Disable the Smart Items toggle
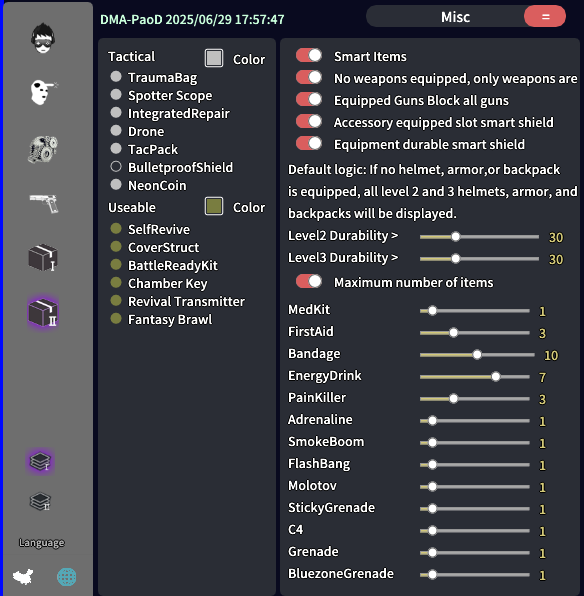This screenshot has height=596, width=584. click(309, 55)
